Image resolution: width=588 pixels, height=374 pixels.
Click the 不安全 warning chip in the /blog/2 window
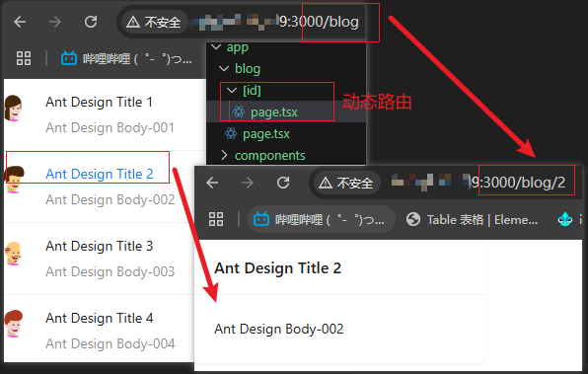[x=346, y=184]
